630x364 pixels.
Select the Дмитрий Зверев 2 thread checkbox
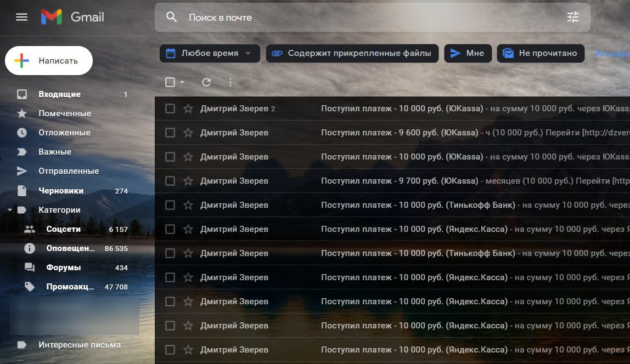(x=170, y=109)
